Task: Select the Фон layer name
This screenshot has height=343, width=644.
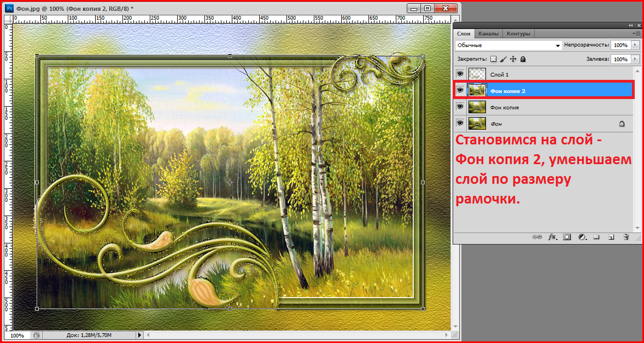Action: click(x=496, y=124)
